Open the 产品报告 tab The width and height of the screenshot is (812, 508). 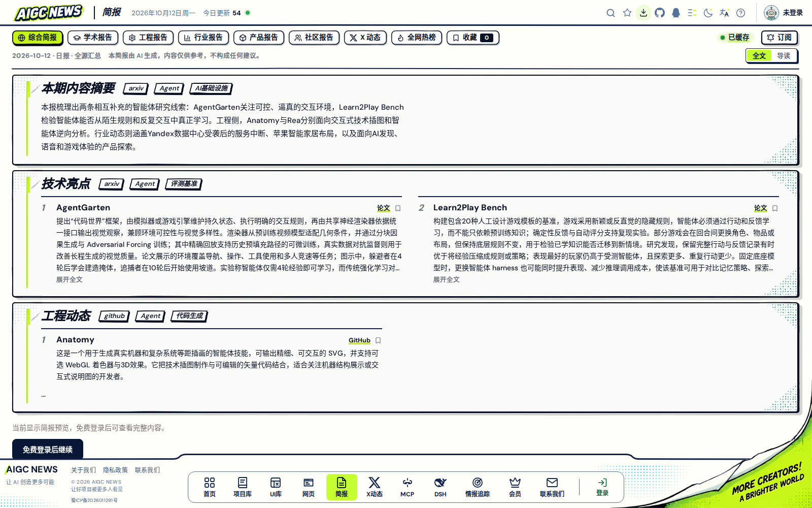(259, 38)
